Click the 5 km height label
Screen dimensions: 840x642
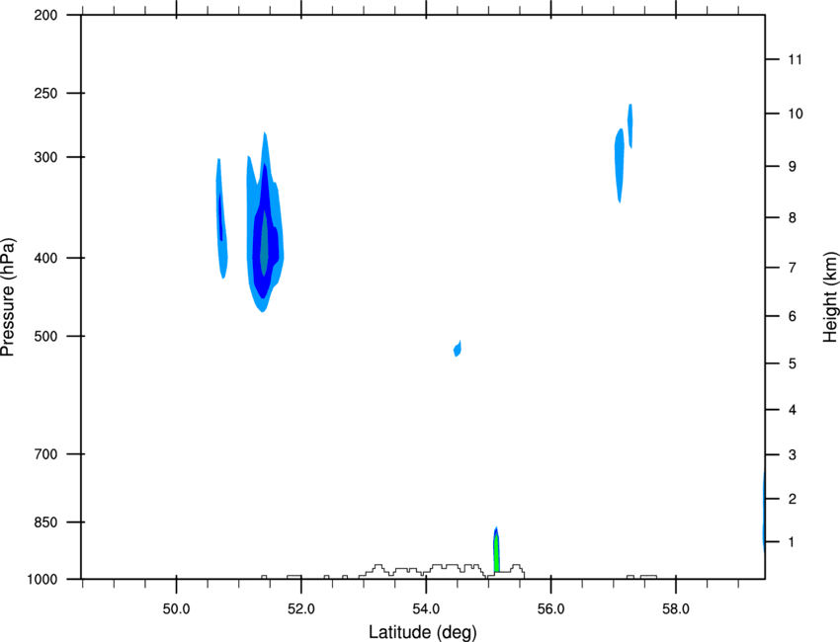coord(793,363)
